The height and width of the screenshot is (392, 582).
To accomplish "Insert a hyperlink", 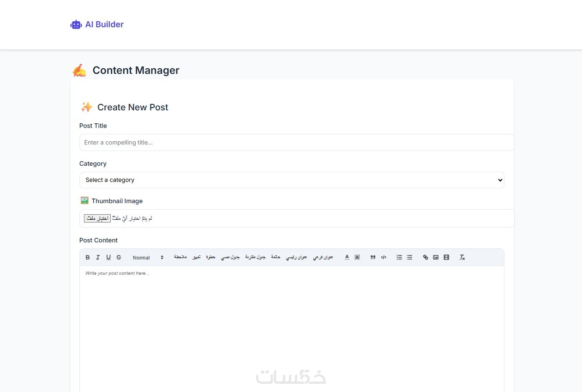I will point(426,258).
